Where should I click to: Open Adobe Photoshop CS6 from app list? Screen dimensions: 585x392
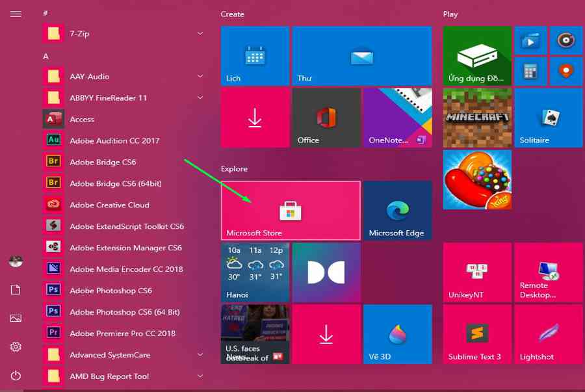(110, 291)
